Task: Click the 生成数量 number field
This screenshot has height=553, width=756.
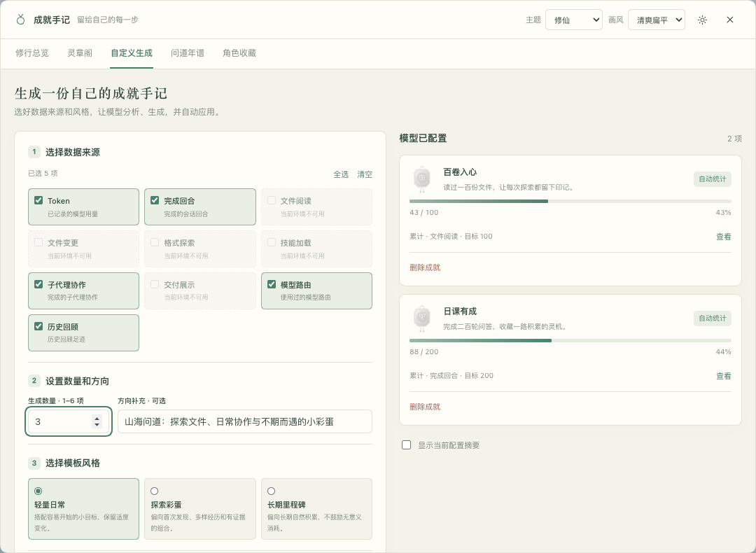Action: (69, 421)
